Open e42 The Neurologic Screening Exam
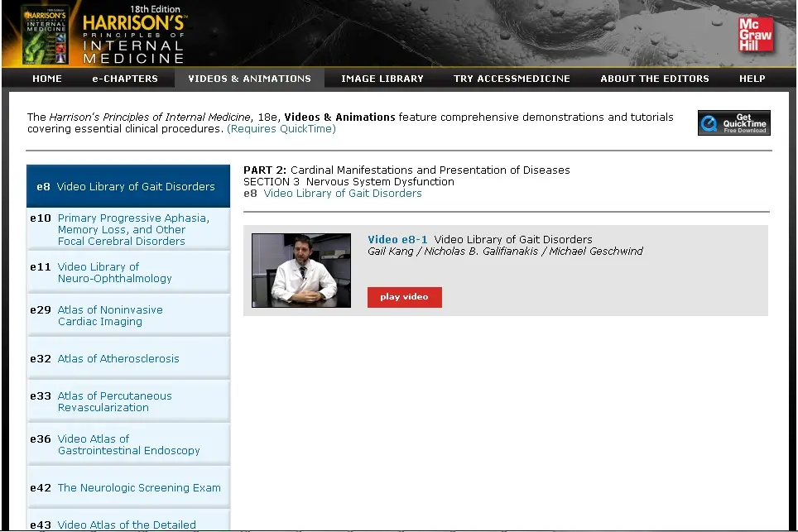Viewport: 798px width, 532px height. (x=128, y=487)
